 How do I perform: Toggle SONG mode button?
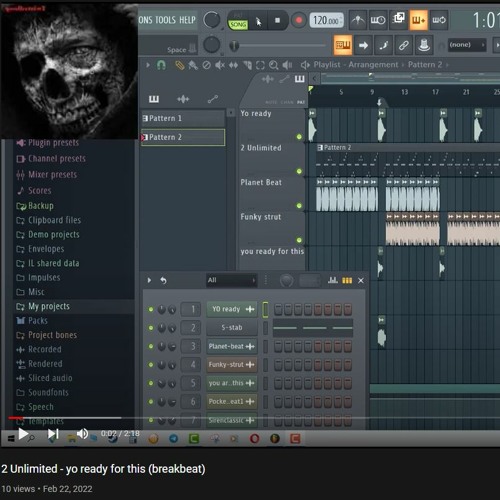pos(238,25)
